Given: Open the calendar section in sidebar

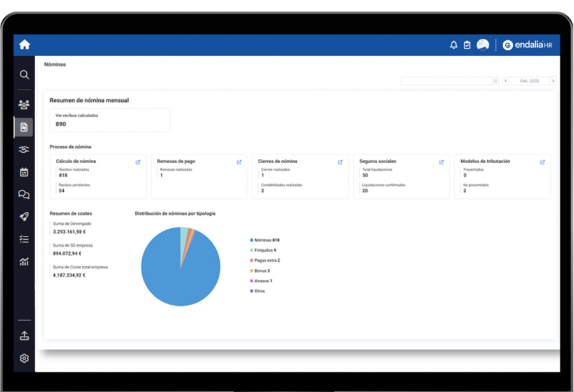Looking at the screenshot, I should tap(24, 172).
